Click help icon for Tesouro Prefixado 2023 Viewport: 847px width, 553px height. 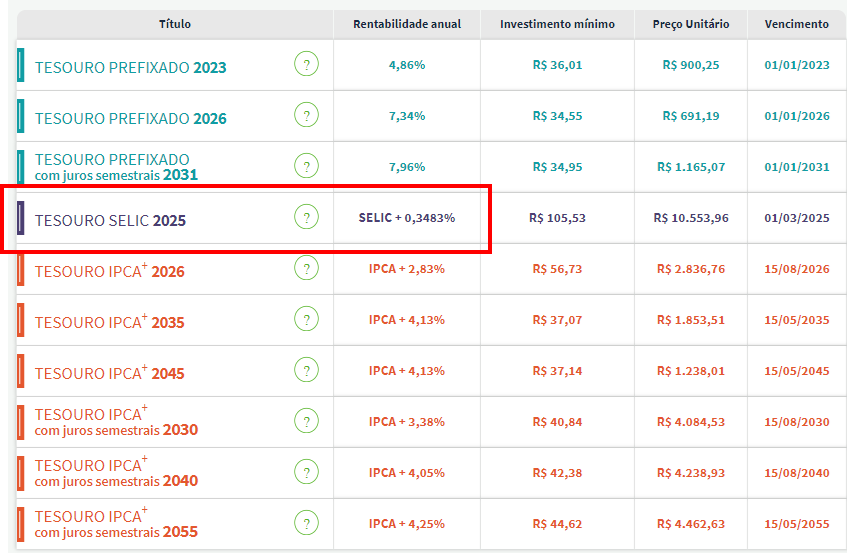[x=306, y=65]
